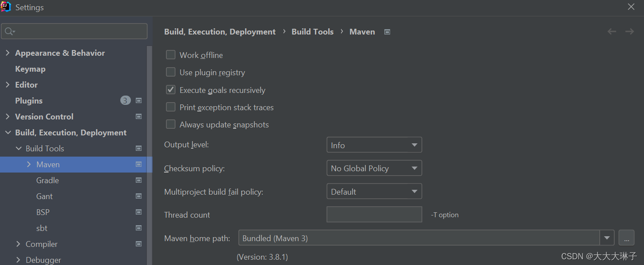Screen dimensions: 644x265
Task: Click project-level icon in Maven tree row
Action: [x=139, y=164]
